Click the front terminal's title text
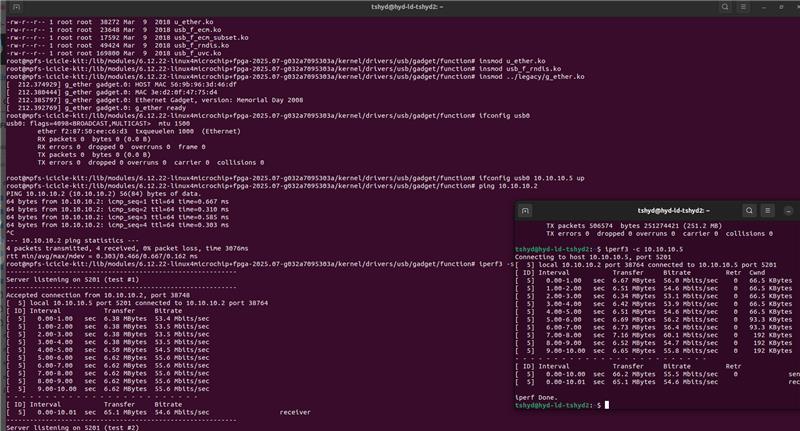The height and width of the screenshot is (431, 800). click(673, 211)
